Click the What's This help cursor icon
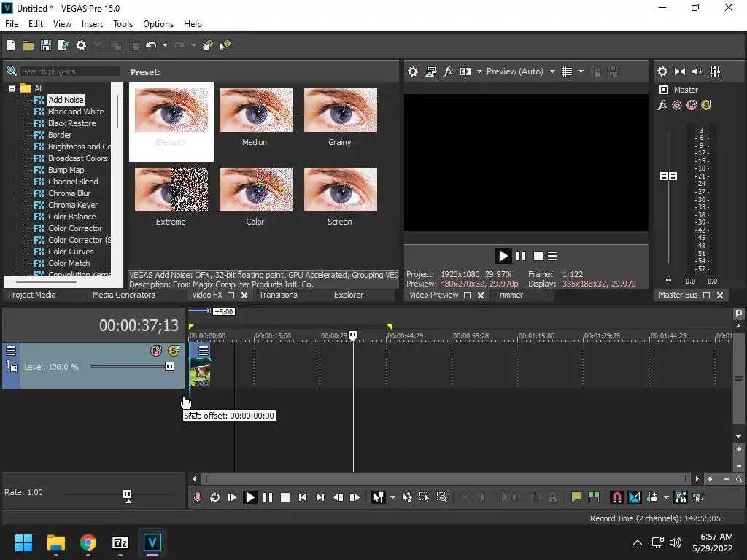Viewport: 747px width, 560px height. pyautogui.click(x=225, y=45)
